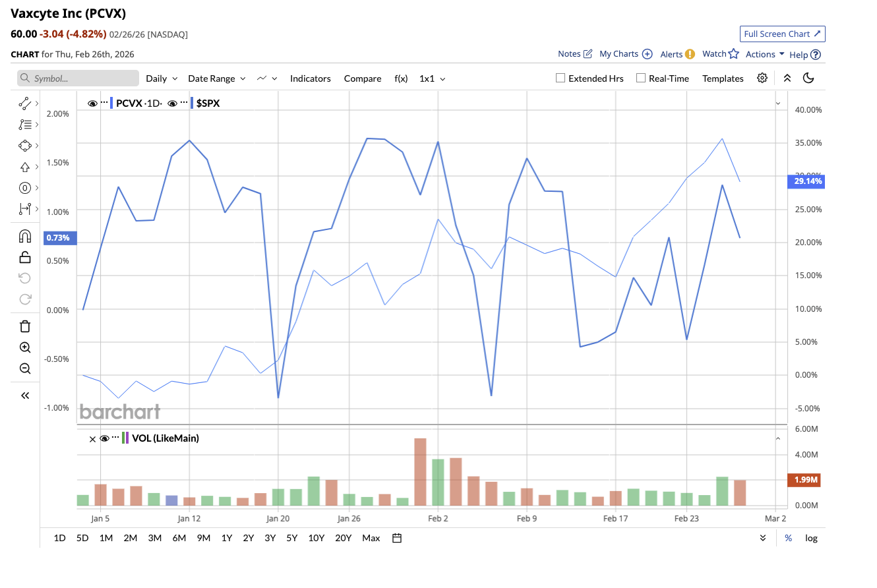
Task: Select the trend line drawing tool
Action: (x=25, y=103)
